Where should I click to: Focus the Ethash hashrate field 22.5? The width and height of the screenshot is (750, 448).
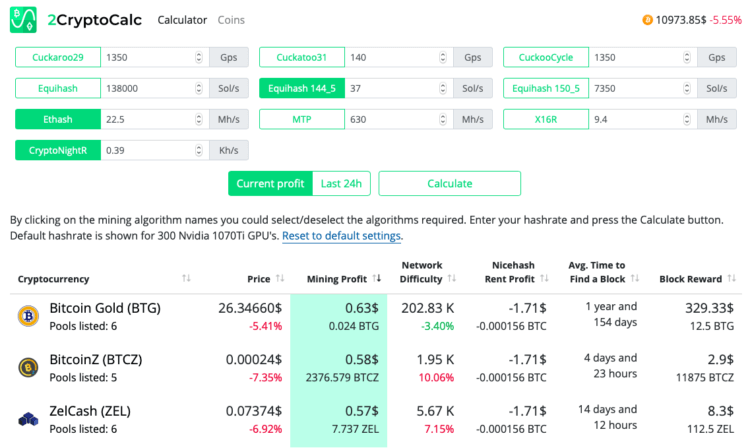(x=155, y=120)
